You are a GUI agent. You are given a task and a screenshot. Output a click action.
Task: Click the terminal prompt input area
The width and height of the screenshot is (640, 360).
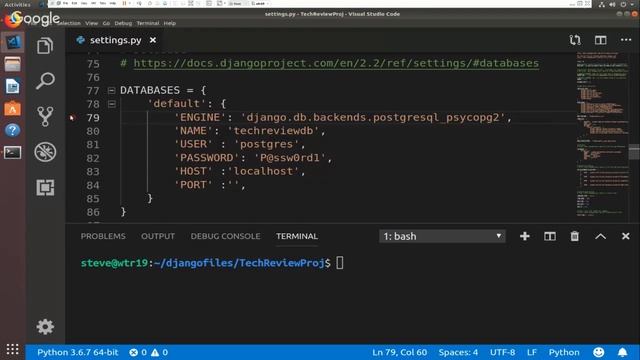[x=340, y=263]
